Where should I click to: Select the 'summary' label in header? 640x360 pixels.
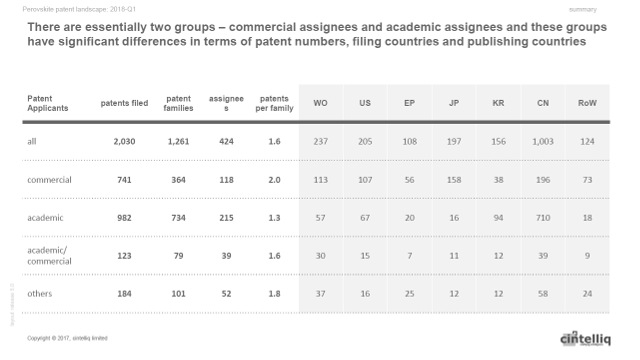[582, 9]
